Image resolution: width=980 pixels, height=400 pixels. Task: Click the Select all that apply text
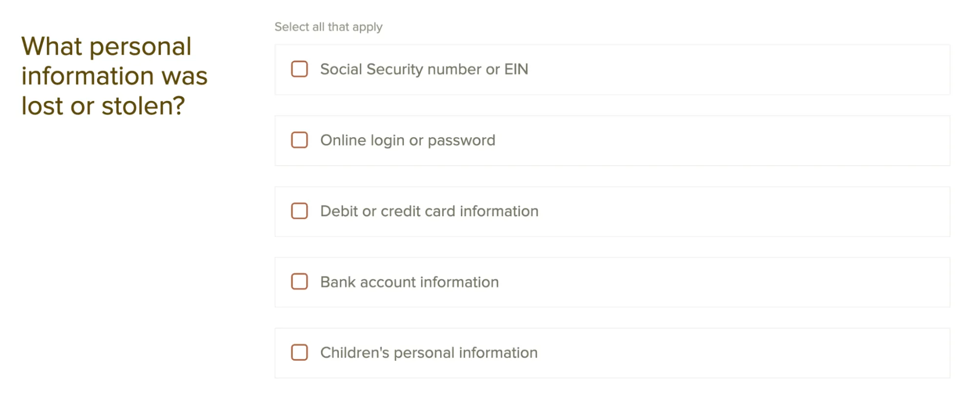point(328,27)
